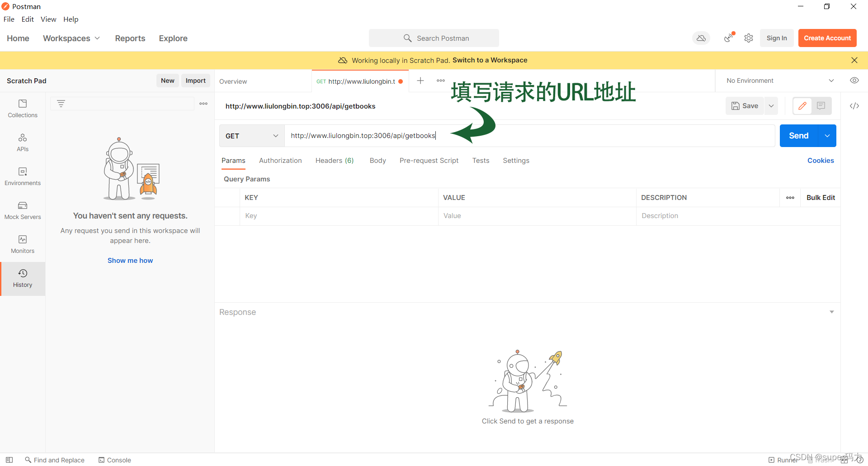Click the Show me how link
This screenshot has height=466, width=868.
130,261
